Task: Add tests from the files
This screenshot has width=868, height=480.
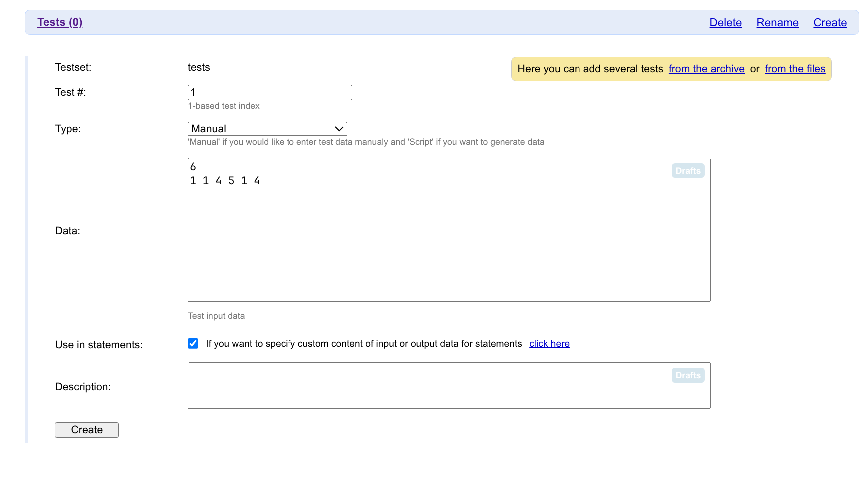Action: coord(795,69)
